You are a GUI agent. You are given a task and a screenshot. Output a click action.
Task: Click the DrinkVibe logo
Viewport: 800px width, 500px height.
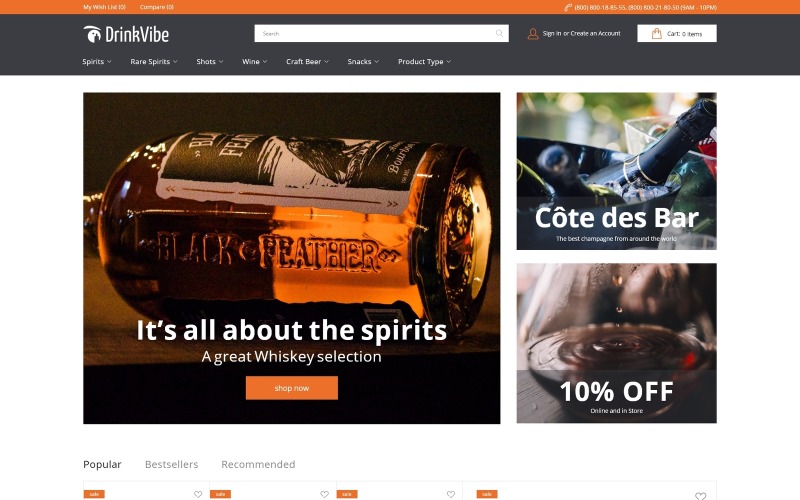click(126, 34)
